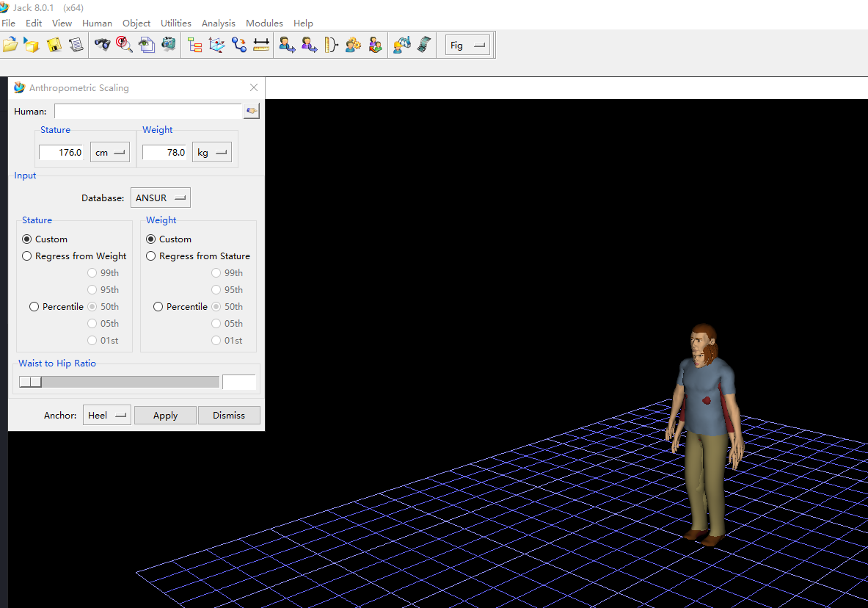Click the camera snapshot icon in toolbar
The width and height of the screenshot is (868, 608).
[169, 45]
